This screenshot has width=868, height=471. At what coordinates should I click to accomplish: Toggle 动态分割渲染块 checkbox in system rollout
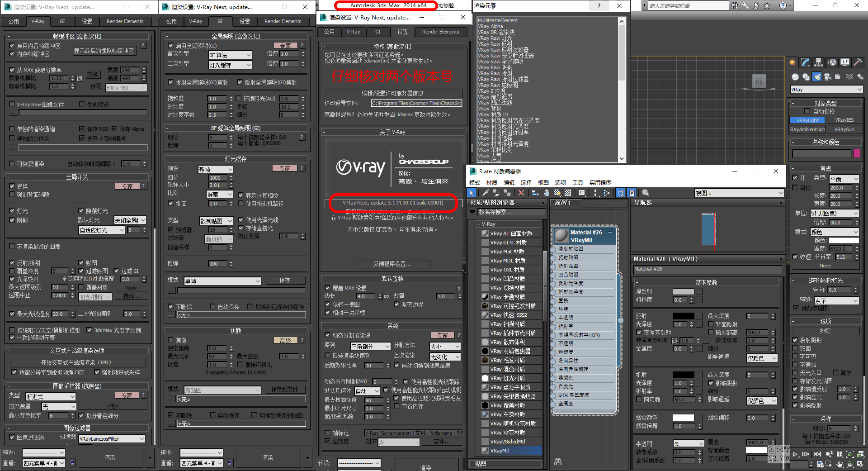[x=328, y=335]
